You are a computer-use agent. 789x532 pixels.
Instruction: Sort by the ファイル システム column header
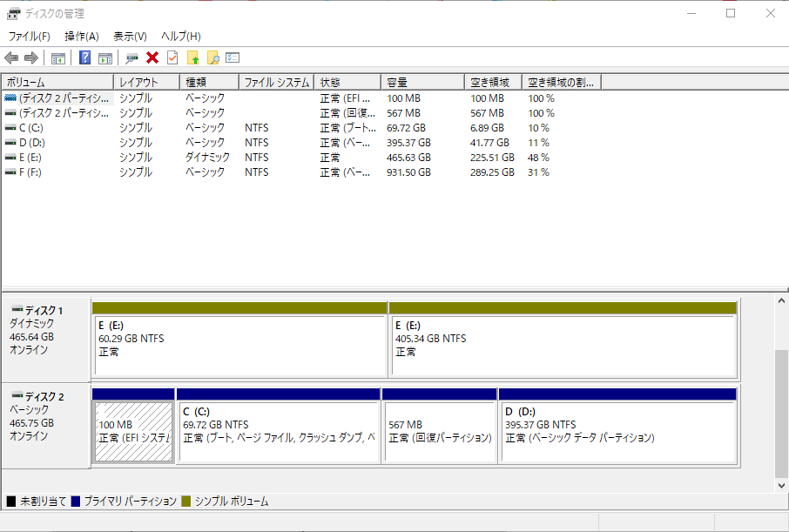[276, 83]
